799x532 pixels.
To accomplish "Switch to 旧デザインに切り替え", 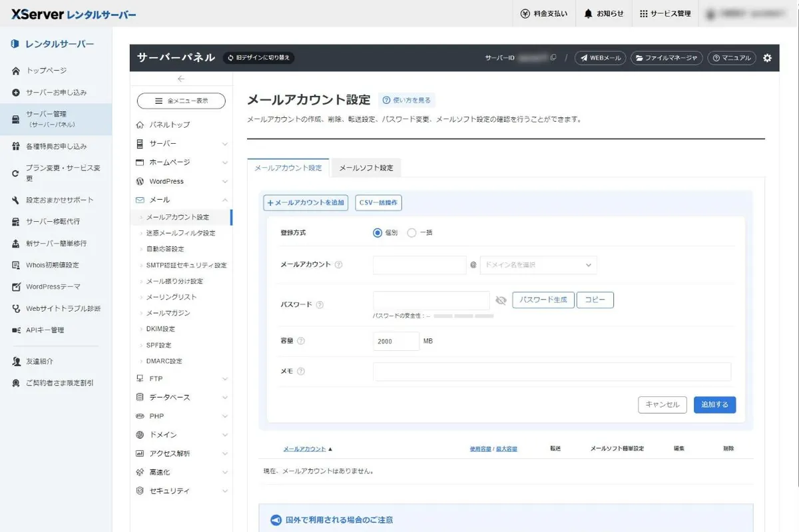I will coord(258,58).
